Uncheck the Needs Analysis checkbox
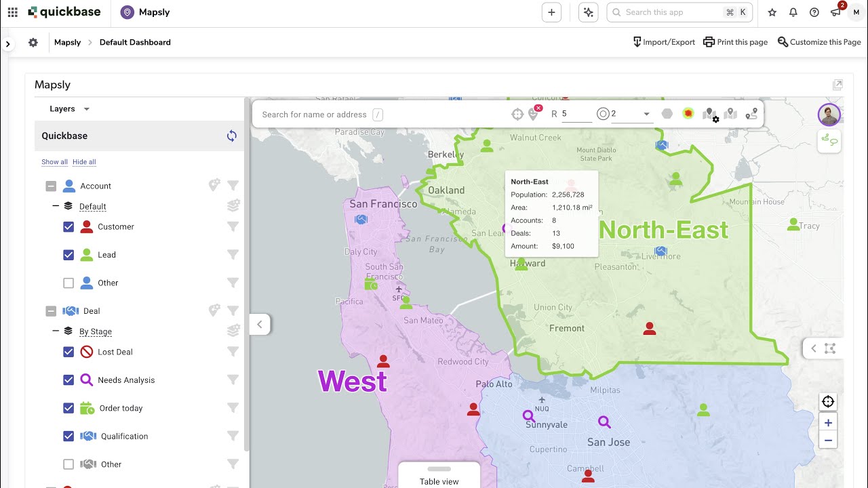The width and height of the screenshot is (868, 488). [x=68, y=380]
